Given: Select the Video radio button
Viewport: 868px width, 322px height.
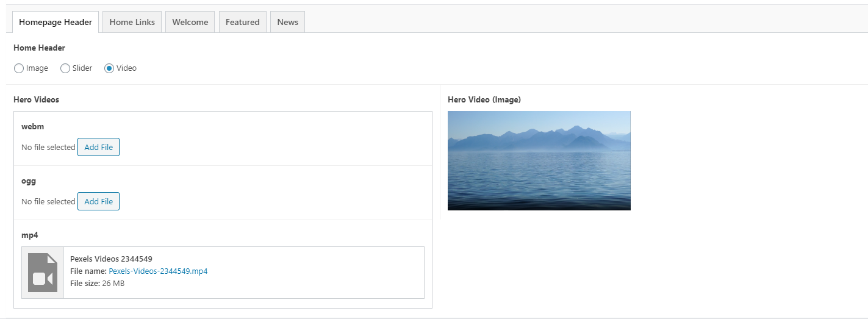Looking at the screenshot, I should (x=109, y=68).
